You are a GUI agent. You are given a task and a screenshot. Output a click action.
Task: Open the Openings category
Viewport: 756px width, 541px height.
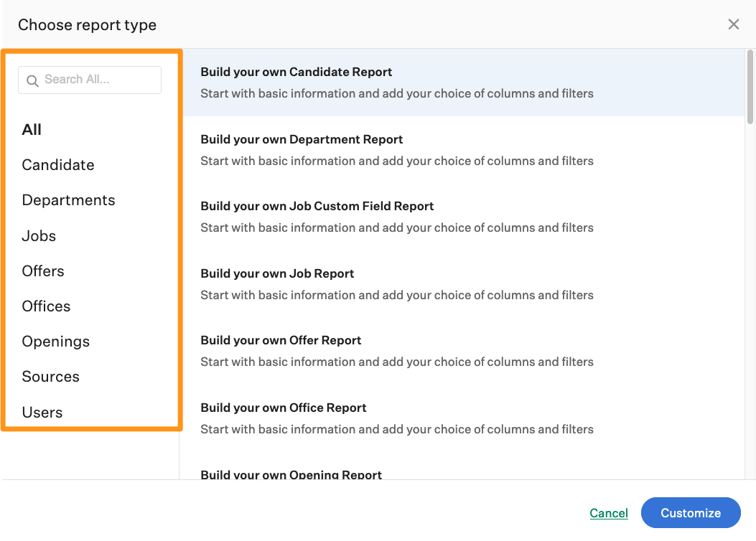coord(56,342)
